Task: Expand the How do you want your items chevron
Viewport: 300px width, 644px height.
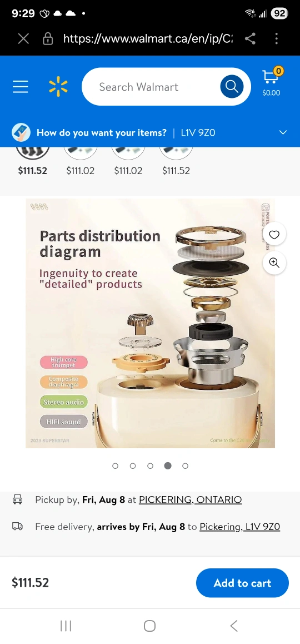Action: 283,132
